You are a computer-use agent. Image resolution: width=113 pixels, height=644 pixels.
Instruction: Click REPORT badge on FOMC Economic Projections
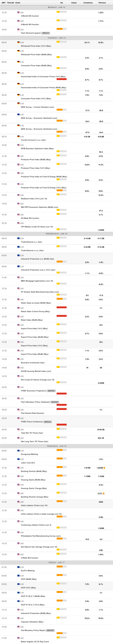pyautogui.click(x=51, y=391)
